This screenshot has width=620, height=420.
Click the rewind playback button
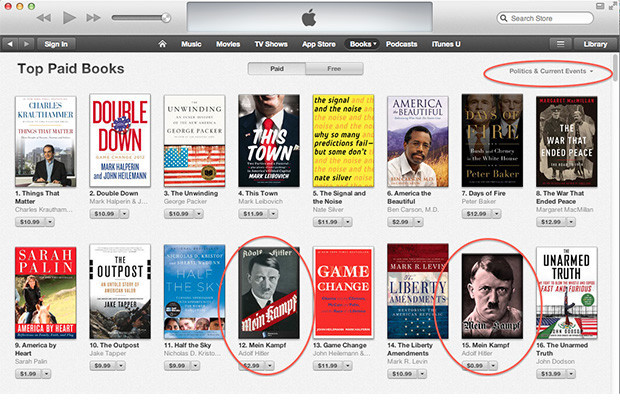43,18
